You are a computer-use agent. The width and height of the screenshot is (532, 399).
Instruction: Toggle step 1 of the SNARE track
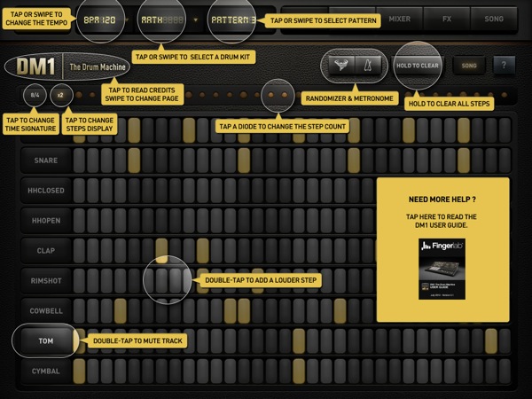coord(79,160)
